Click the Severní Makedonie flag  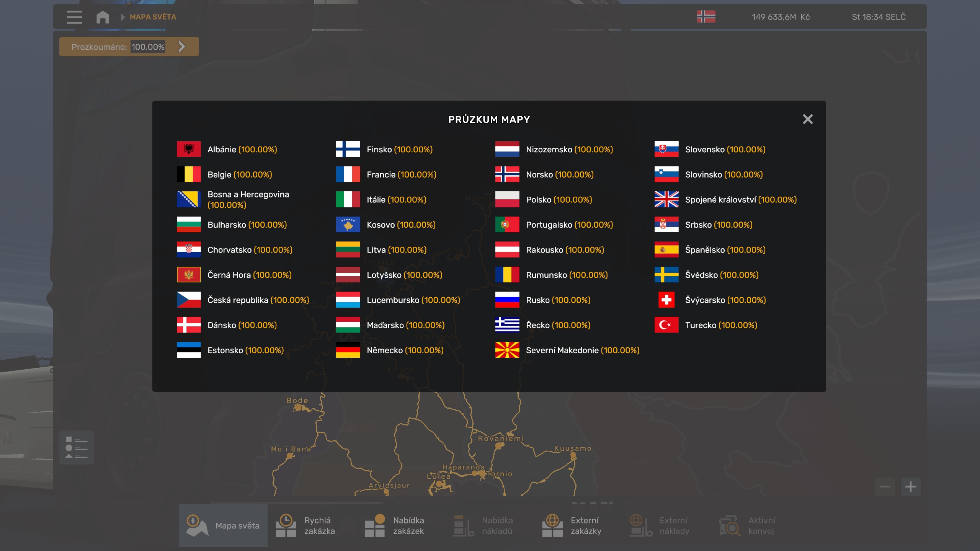click(507, 350)
